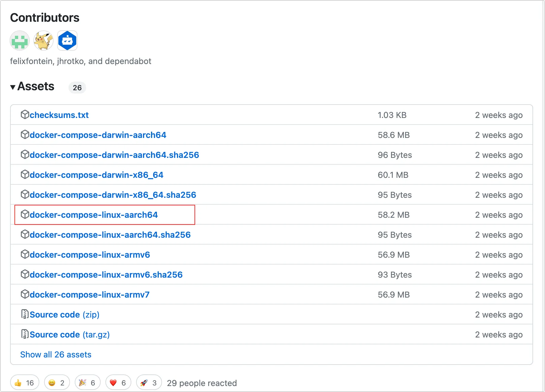The image size is (545, 392).
Task: Click package icon for docker-compose-linux-aarch64 binary
Action: pos(25,214)
